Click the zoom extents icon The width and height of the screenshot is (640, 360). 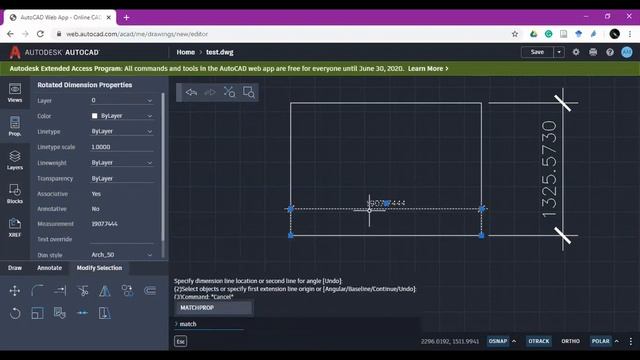click(229, 92)
